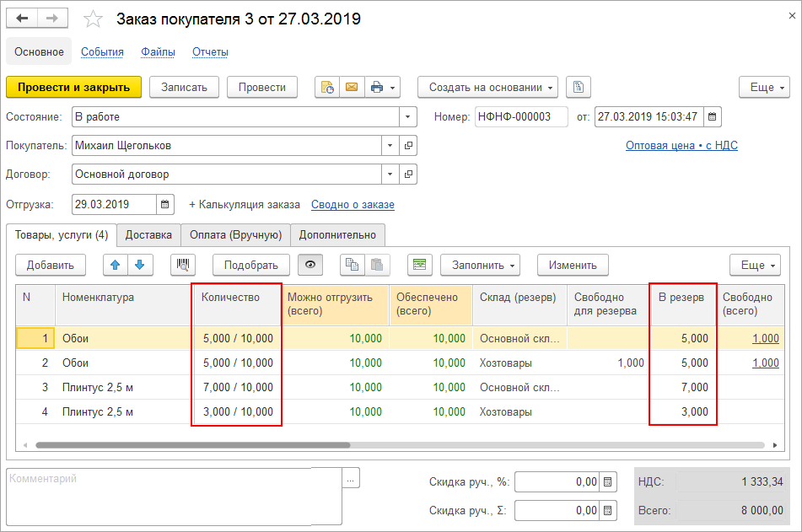Open Оптовая цена • с НДС link
802x532 pixels.
point(681,146)
